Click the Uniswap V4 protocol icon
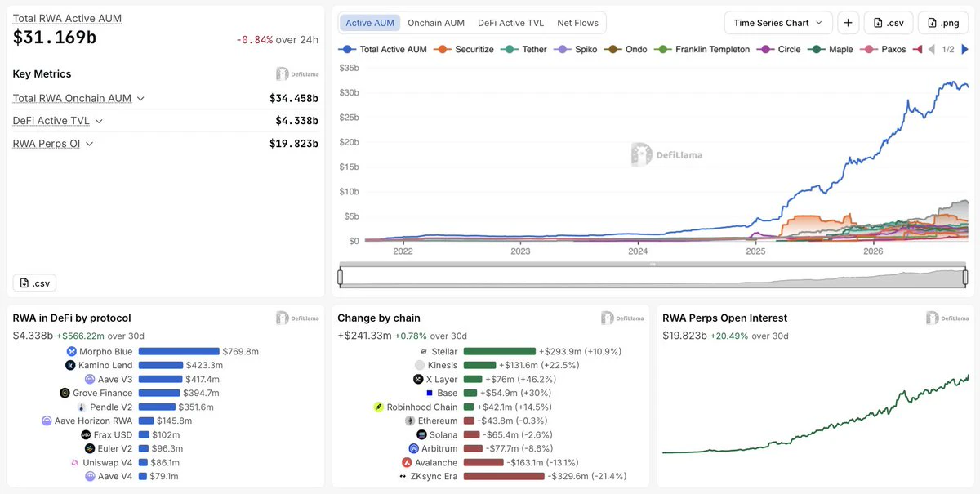 click(x=75, y=462)
